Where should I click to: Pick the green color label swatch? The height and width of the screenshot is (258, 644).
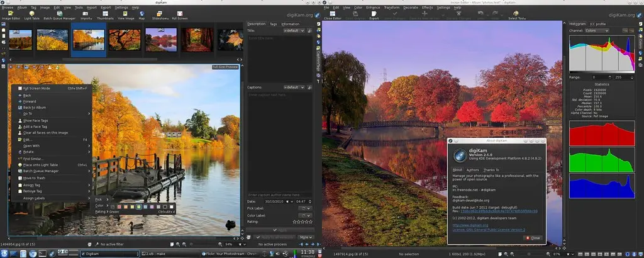click(139, 206)
